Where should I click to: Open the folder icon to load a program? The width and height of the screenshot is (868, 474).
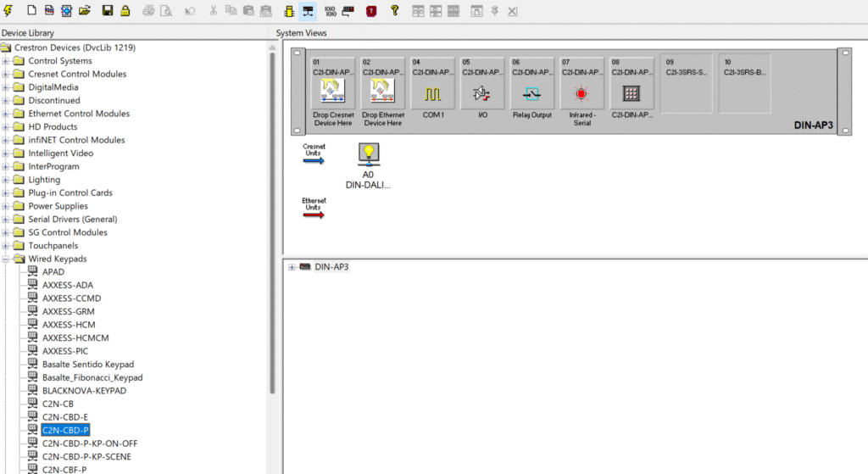(84, 10)
